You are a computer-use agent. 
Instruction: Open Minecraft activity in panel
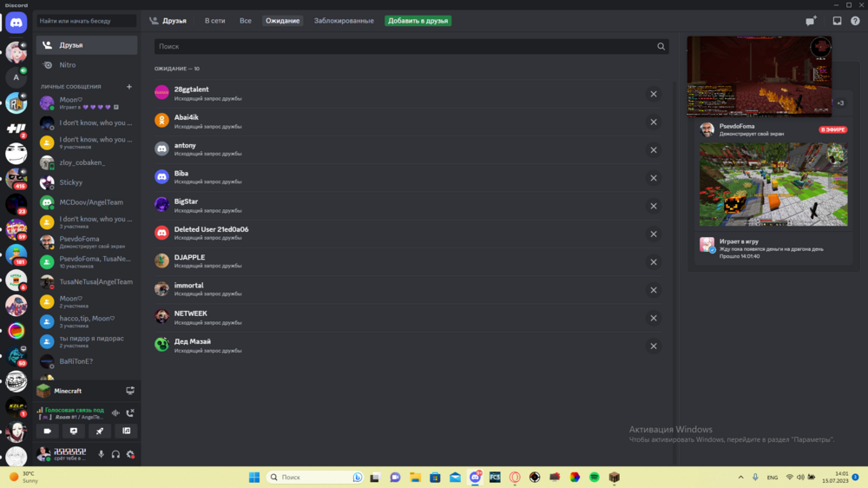click(87, 391)
